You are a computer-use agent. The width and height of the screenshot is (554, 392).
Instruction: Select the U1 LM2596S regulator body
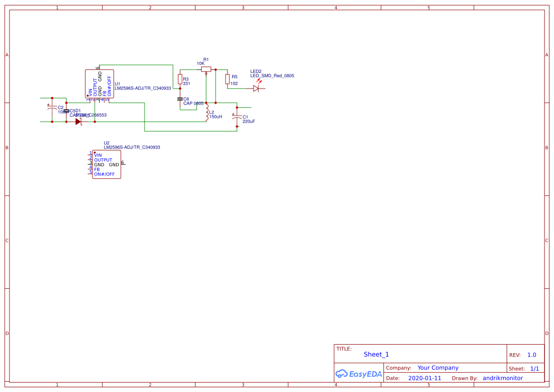pyautogui.click(x=100, y=84)
